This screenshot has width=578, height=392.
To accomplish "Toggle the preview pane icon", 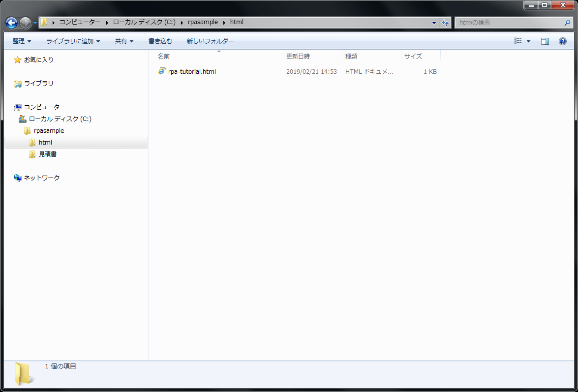I will click(545, 41).
